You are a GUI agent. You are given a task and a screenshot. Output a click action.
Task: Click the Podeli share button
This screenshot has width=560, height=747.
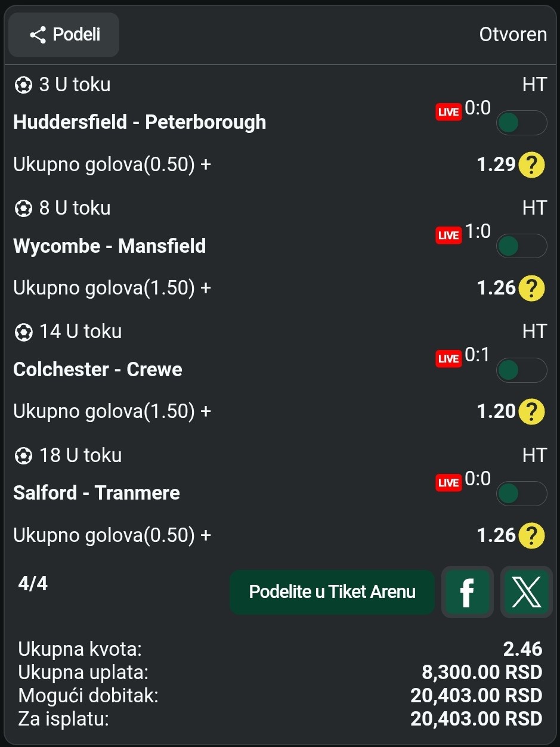pos(64,35)
